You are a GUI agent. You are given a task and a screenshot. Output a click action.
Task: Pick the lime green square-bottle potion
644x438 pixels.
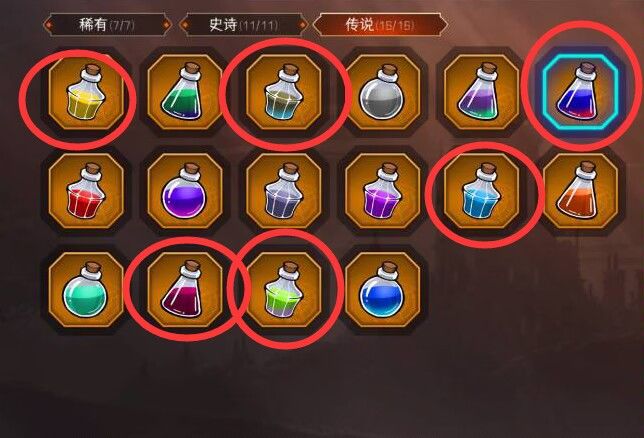(283, 290)
